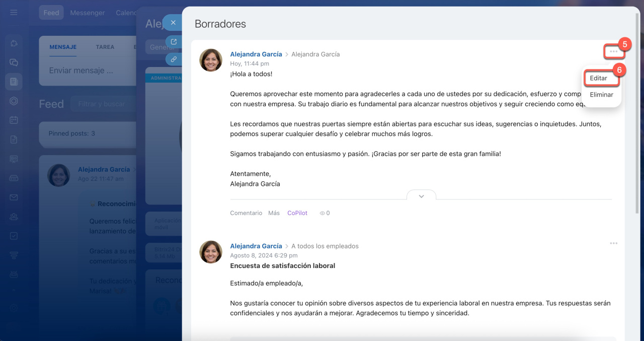Choose Eliminar from the draft menu
Viewport: 644px width, 341px height.
pyautogui.click(x=601, y=95)
